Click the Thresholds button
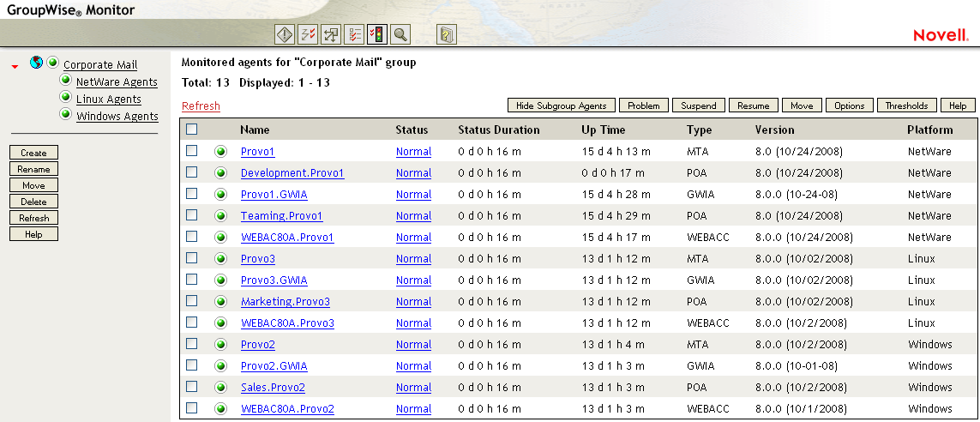Screen dimensions: 980x422 point(907,105)
